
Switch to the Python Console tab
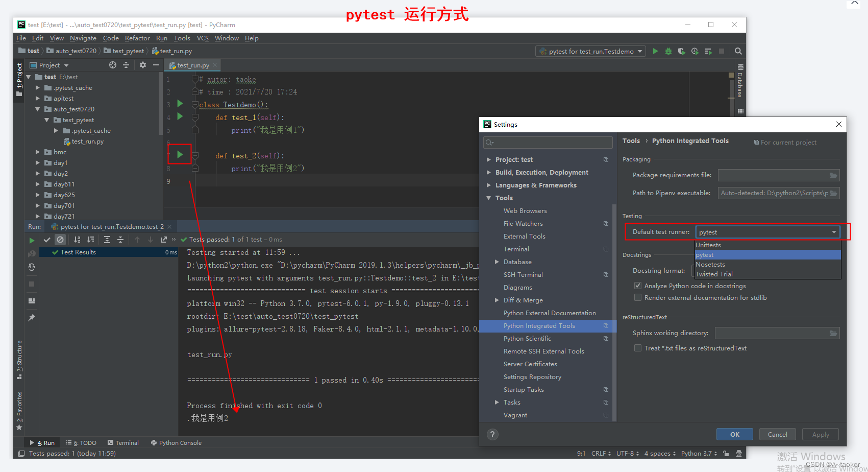(x=176, y=443)
